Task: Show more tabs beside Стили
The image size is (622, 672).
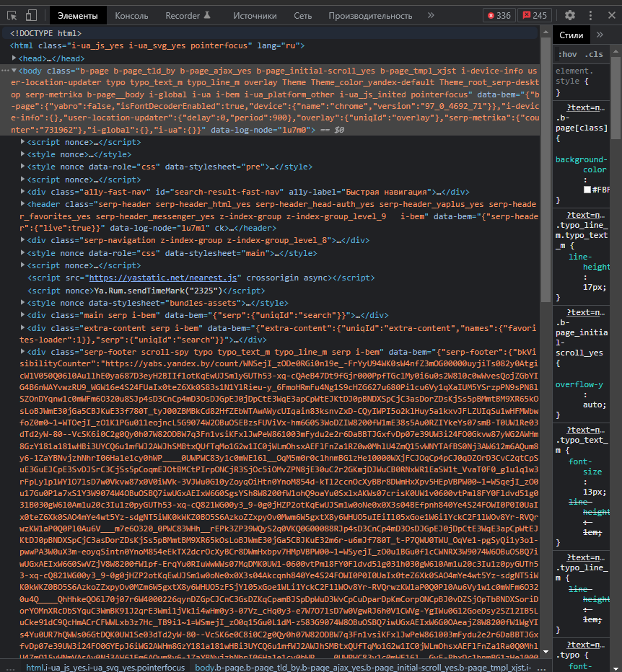Action: coord(600,35)
